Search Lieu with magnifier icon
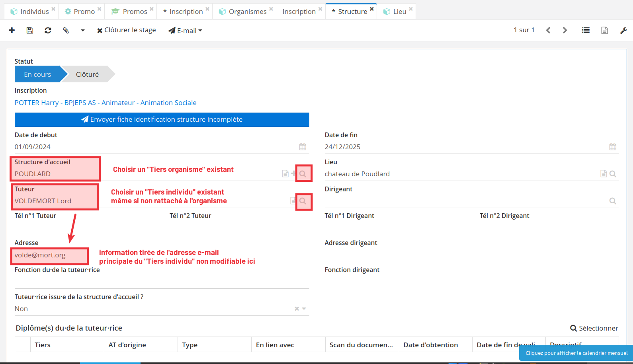Viewport: 633px width, 364px height. (x=613, y=174)
